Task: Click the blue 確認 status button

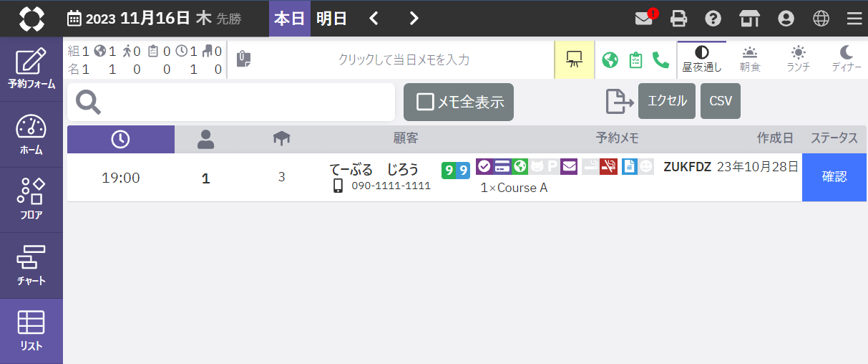Action: pos(834,177)
